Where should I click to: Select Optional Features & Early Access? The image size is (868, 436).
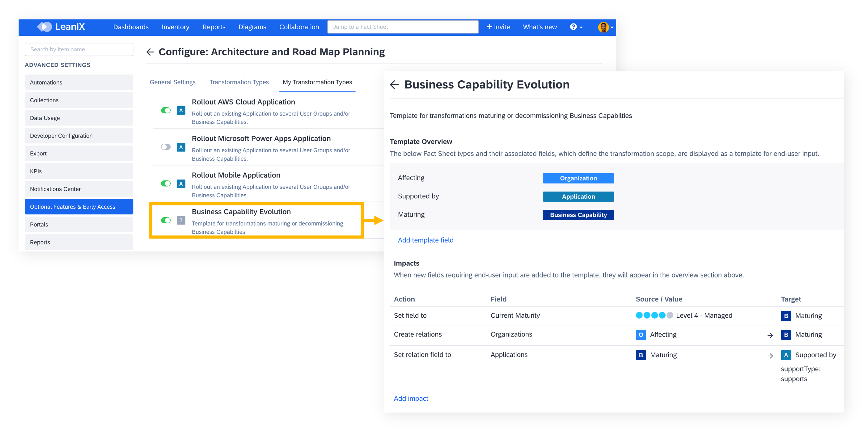[x=79, y=207]
